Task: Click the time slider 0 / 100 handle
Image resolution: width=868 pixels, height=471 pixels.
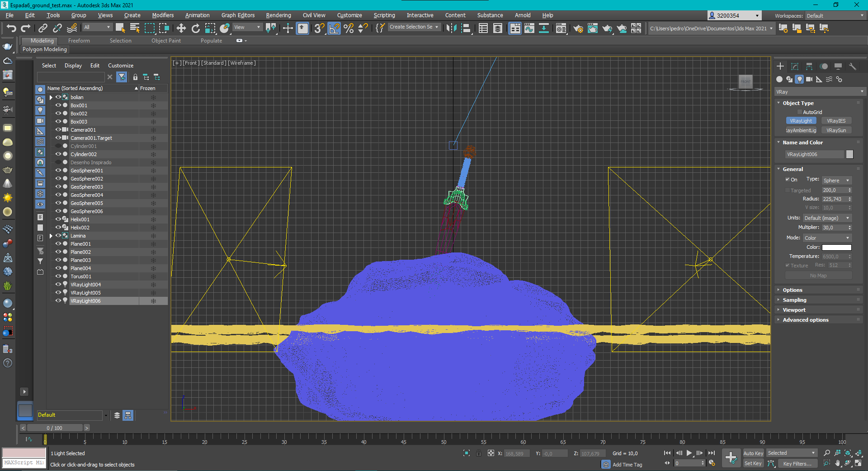Action: 55,428
